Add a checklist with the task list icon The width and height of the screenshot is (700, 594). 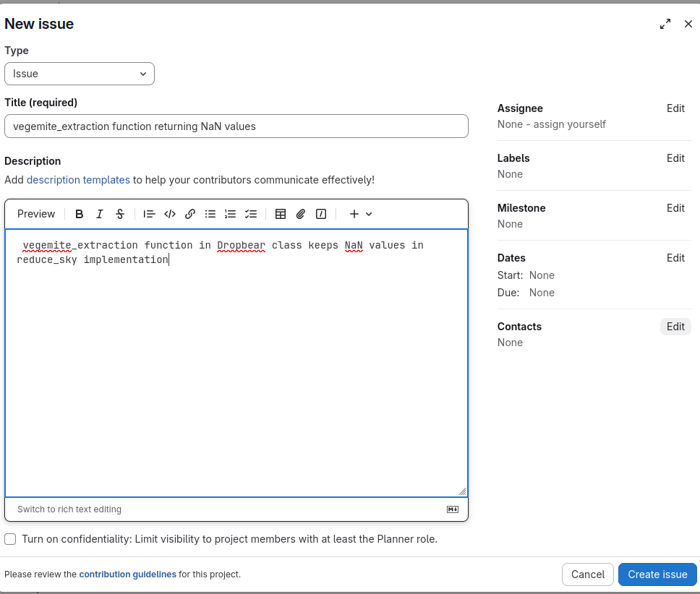tap(251, 214)
